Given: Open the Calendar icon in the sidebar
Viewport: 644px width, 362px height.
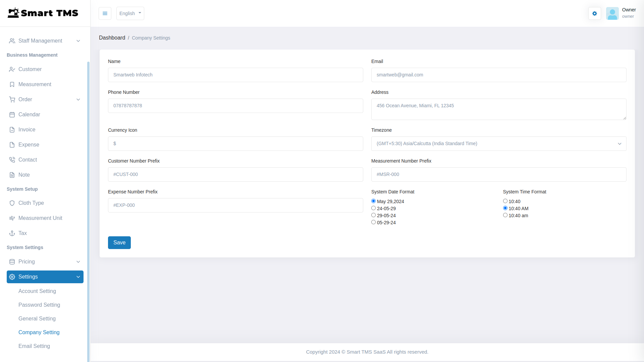Looking at the screenshot, I should point(12,115).
